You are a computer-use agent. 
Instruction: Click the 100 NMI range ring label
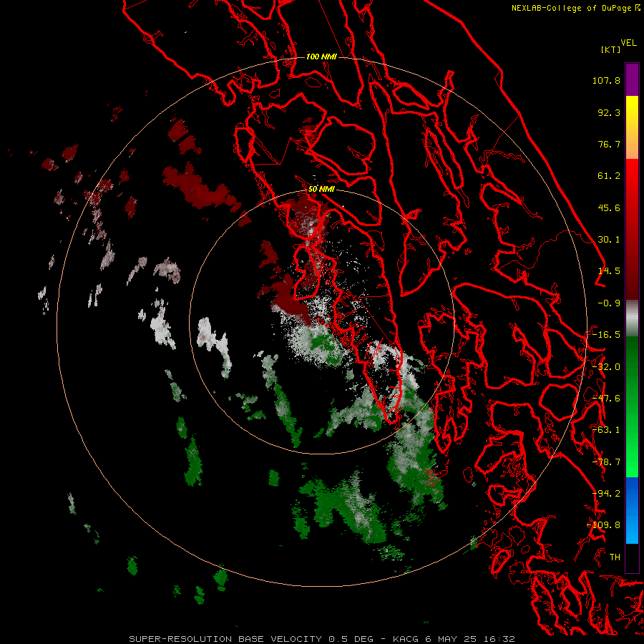[x=321, y=57]
